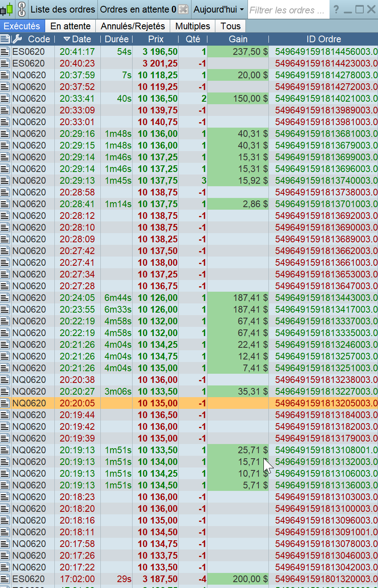This screenshot has width=378, height=588.
Task: Open details icon for order ending 13647003.0
Action: (5, 286)
